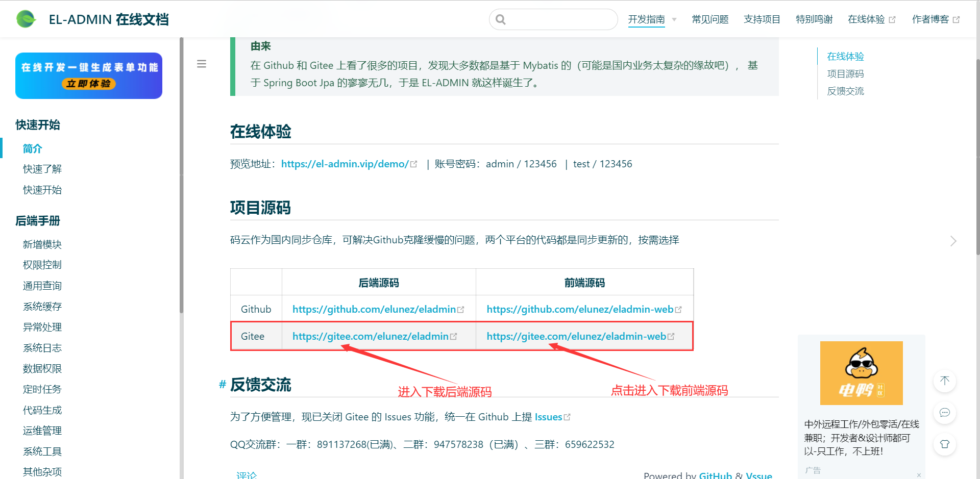Image resolution: width=980 pixels, height=479 pixels.
Task: Click inside the search input field
Action: coord(556,19)
